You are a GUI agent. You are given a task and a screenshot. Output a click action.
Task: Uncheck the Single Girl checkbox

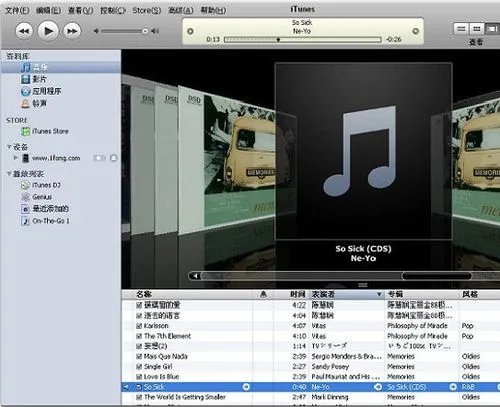tap(139, 367)
